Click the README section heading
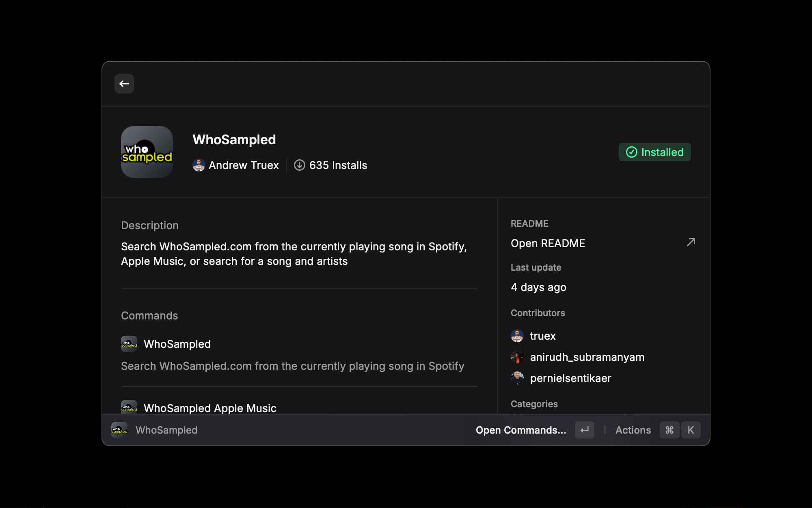 (x=529, y=224)
